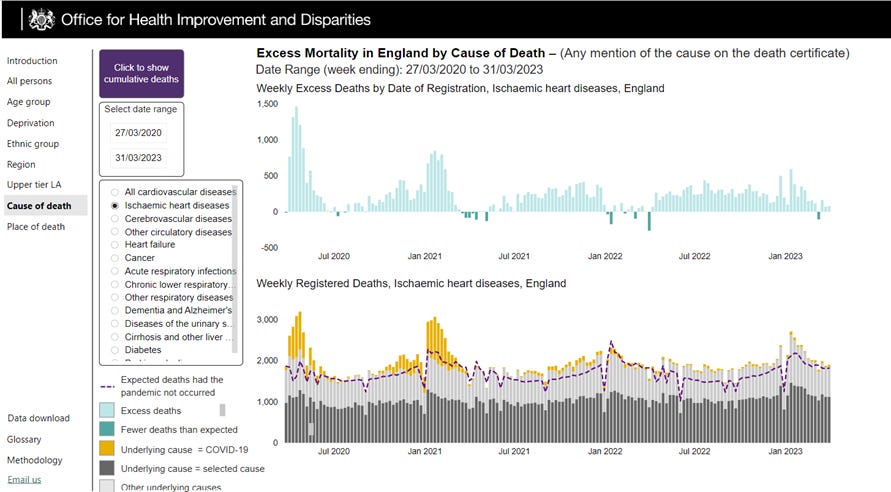891x492 pixels.
Task: Click the dashed purple expected deaths legend
Action: point(107,386)
